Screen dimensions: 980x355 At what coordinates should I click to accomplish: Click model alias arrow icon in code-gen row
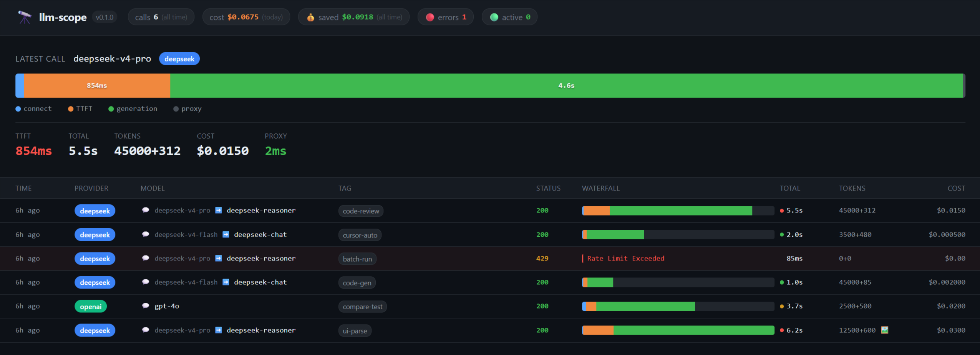(226, 282)
